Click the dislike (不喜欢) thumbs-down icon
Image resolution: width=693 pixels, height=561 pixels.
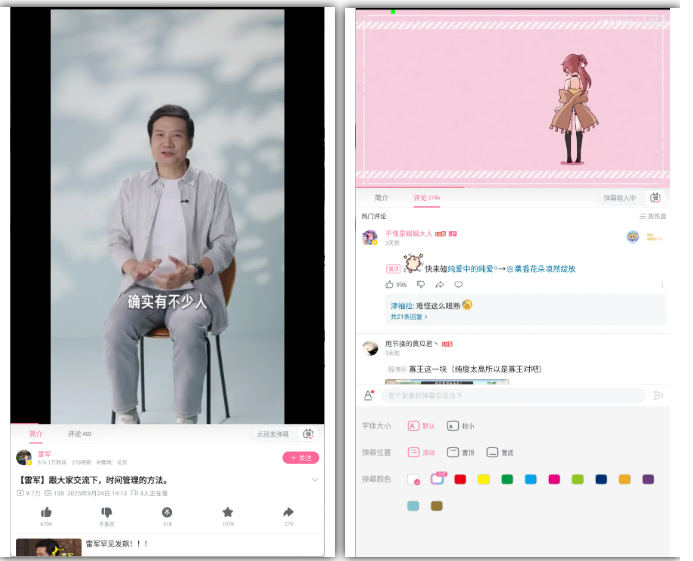click(x=106, y=512)
